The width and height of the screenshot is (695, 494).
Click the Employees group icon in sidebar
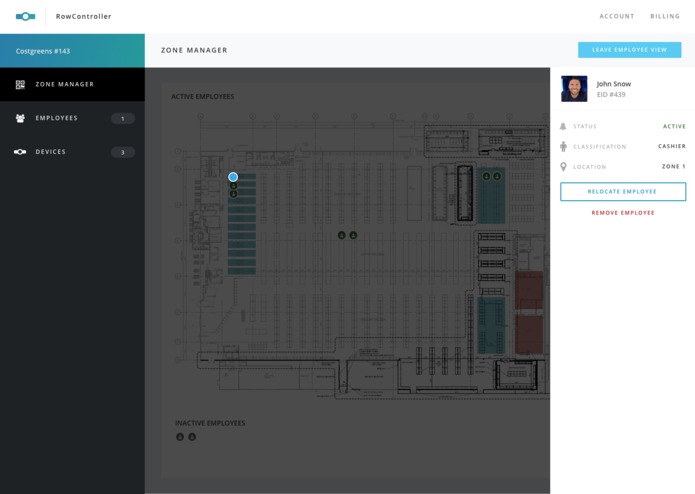[x=20, y=118]
